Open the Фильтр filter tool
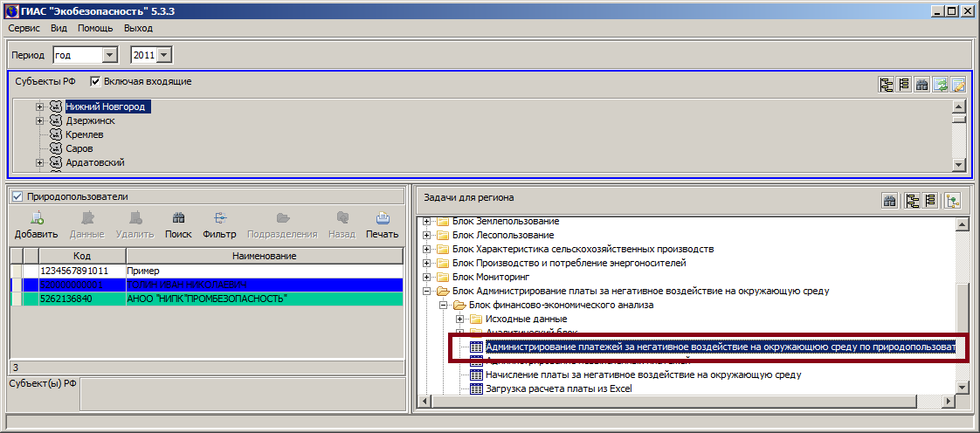Viewport: 980px width, 433px height. pos(219,225)
